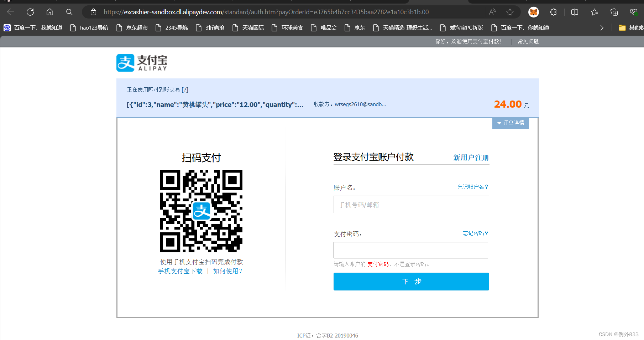Screen dimensions: 644x340
Task: Click the ICP证 合字B2-20190046 footer text
Action: pos(328,335)
